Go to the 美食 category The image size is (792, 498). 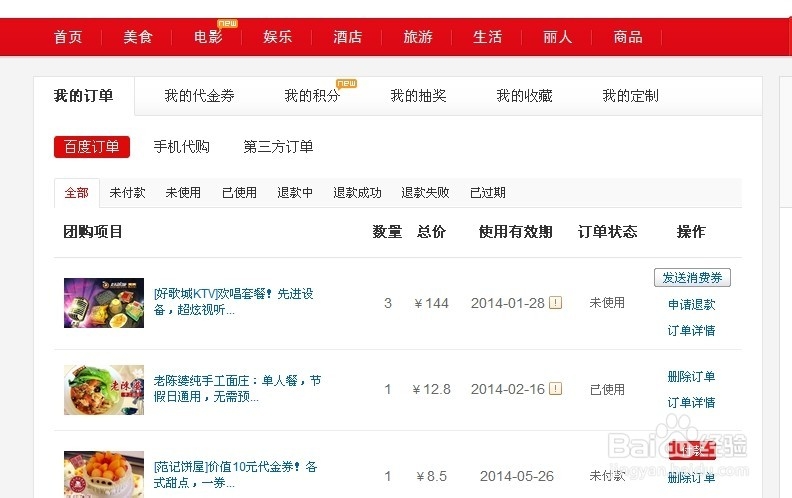click(x=137, y=37)
